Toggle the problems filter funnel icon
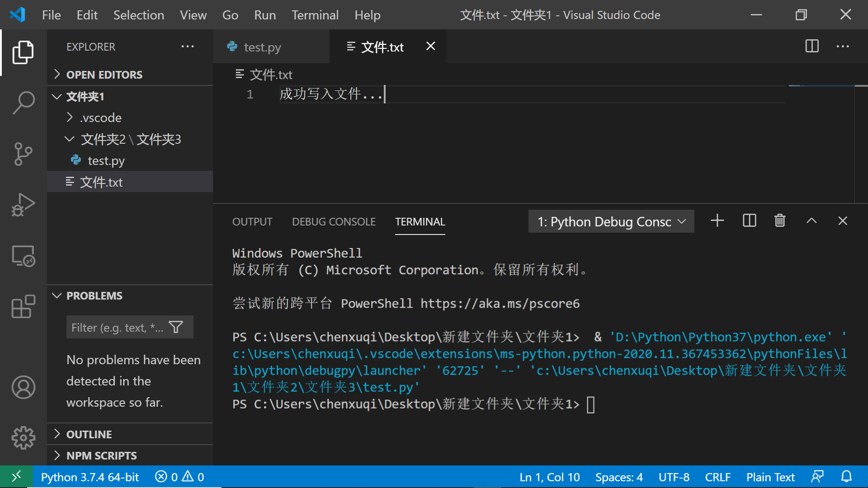This screenshot has width=868, height=488. click(x=176, y=327)
